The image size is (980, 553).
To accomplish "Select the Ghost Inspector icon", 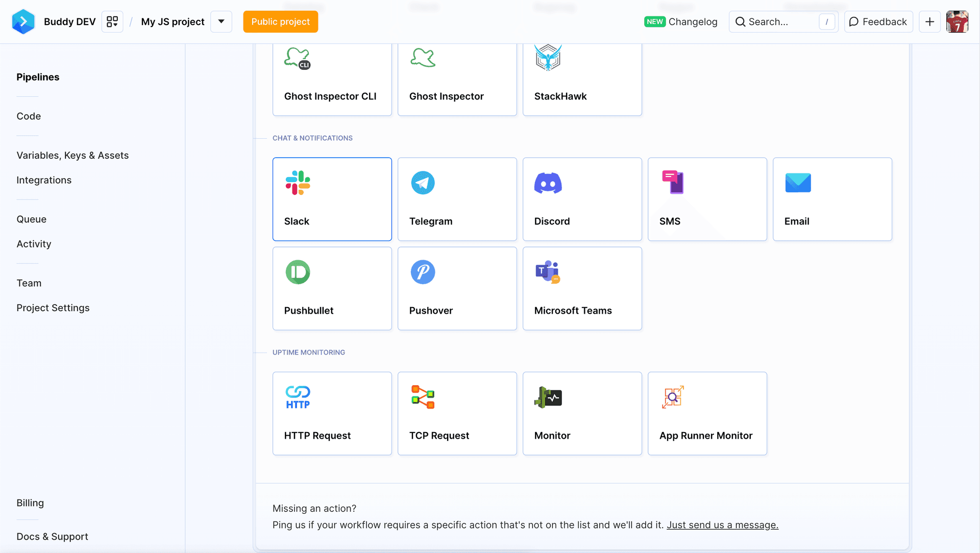I will [x=423, y=58].
